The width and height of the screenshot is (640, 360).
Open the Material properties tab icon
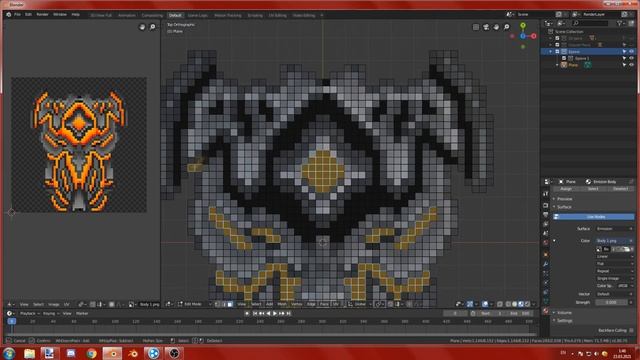(546, 311)
